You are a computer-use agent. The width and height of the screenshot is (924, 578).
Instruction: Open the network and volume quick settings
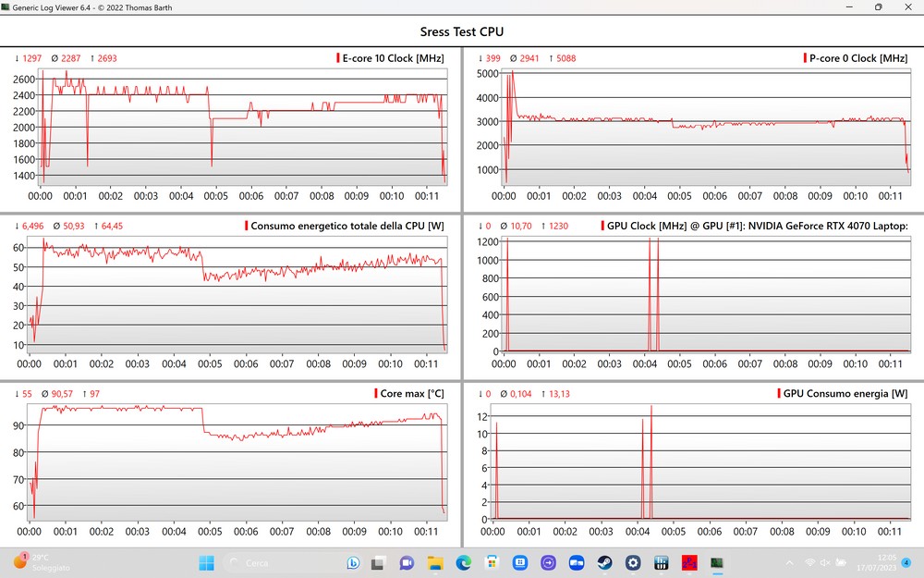point(820,562)
